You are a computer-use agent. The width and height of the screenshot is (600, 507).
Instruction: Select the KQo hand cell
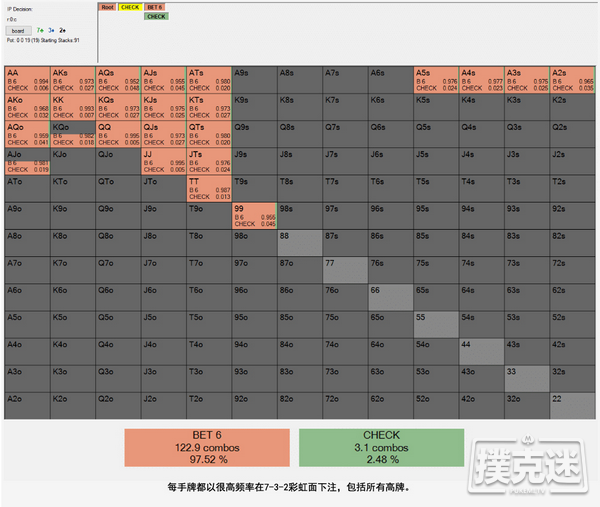[72, 134]
